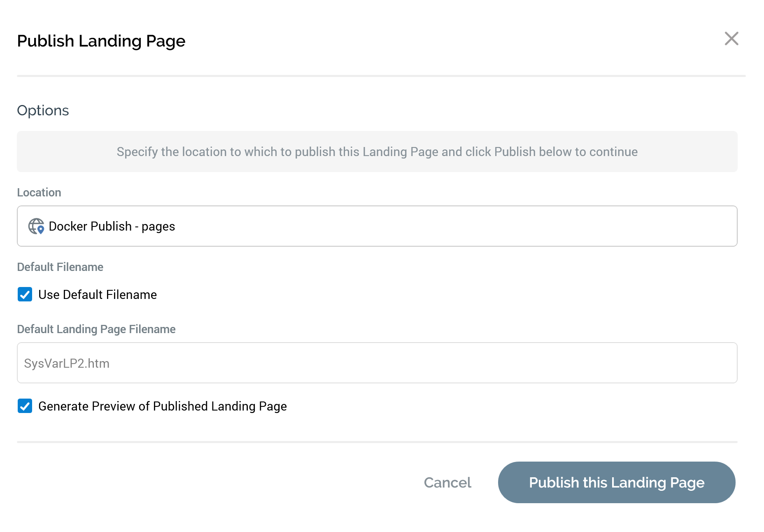Viewport: 764px width, 532px height.
Task: Select the 'Docker Publish - pages' text
Action: 112,226
